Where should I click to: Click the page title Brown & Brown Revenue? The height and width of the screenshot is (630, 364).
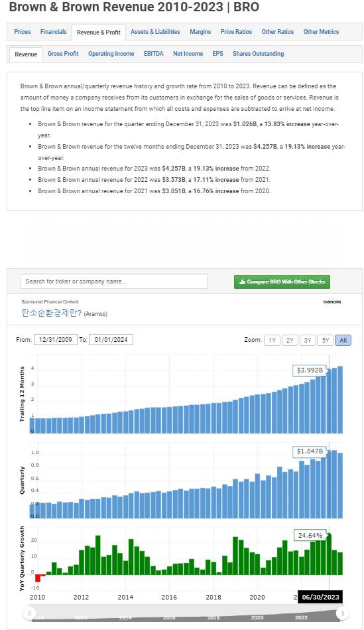click(134, 7)
